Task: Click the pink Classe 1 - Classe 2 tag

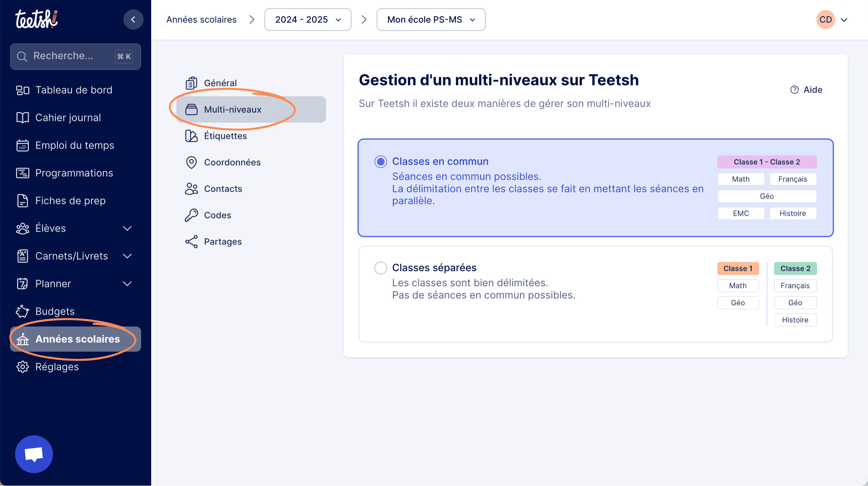Action: 767,162
